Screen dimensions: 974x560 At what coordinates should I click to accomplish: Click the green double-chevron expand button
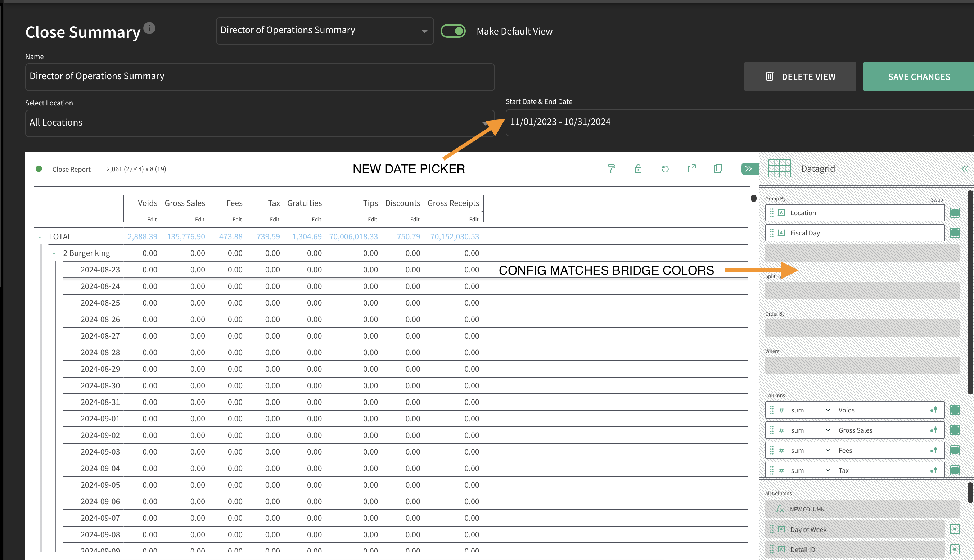pyautogui.click(x=749, y=168)
